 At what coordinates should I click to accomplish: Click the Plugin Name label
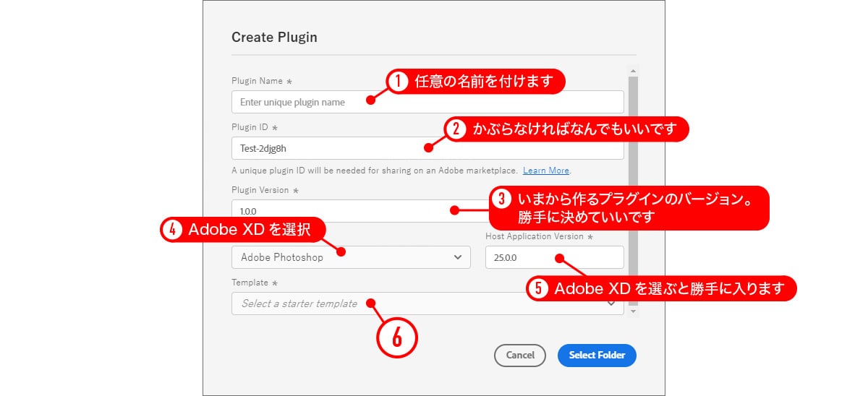(261, 82)
